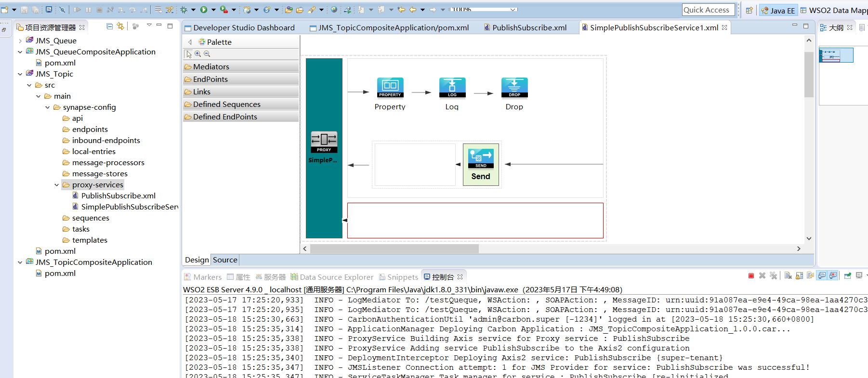Click the Run Last Tool icon with red toolbox
The image size is (868, 378).
coord(224,10)
